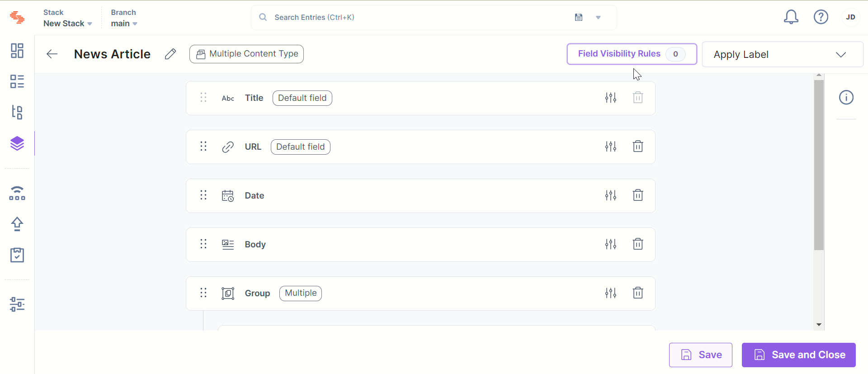The image size is (868, 374).
Task: Click the saved searches icon in search bar
Action: pyautogui.click(x=579, y=17)
